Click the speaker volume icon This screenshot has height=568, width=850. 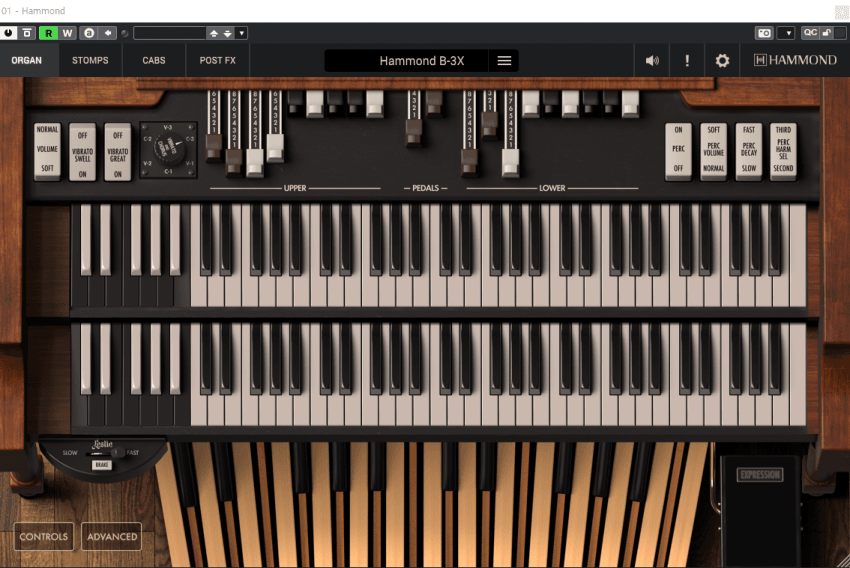click(652, 61)
